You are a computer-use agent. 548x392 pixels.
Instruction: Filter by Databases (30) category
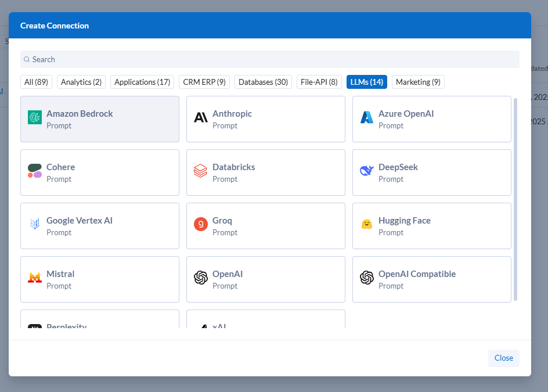point(263,82)
